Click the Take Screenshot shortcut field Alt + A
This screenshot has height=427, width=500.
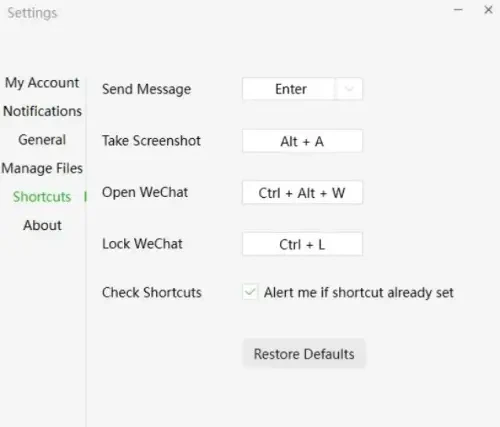302,141
